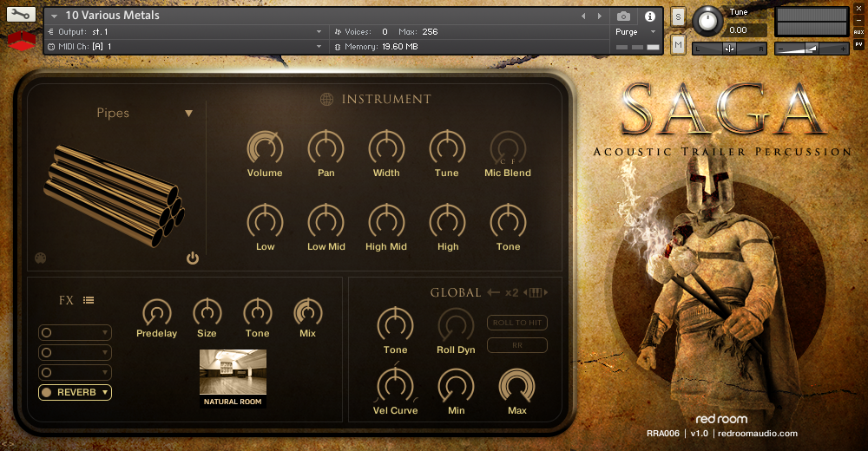Open the third FX slot dropdown arrow
Screen dimensions: 868x451
click(x=105, y=372)
